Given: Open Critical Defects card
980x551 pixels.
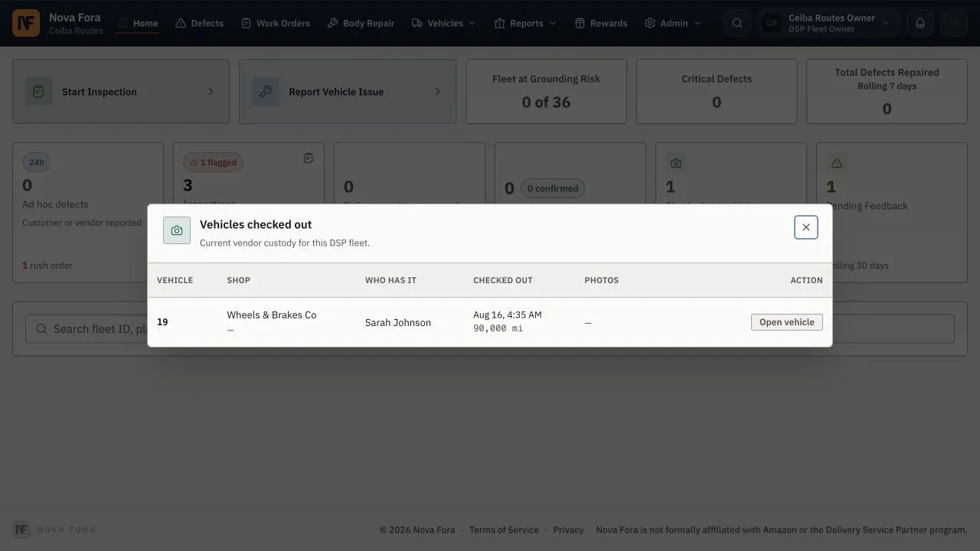Looking at the screenshot, I should [717, 92].
